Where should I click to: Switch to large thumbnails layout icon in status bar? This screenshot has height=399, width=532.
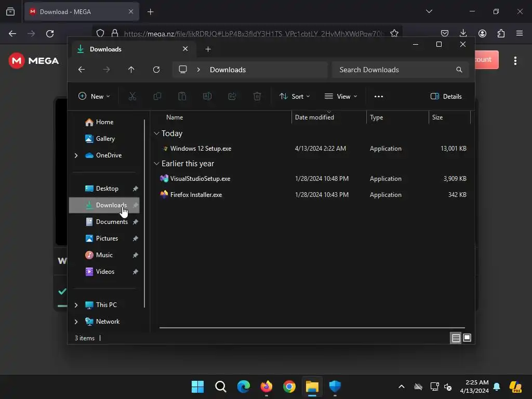tap(467, 338)
